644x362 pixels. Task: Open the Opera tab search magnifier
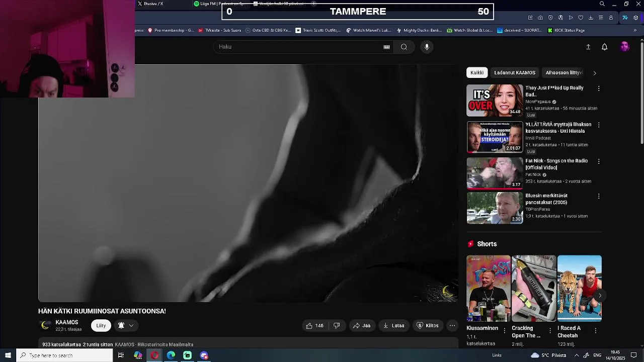[x=602, y=4]
